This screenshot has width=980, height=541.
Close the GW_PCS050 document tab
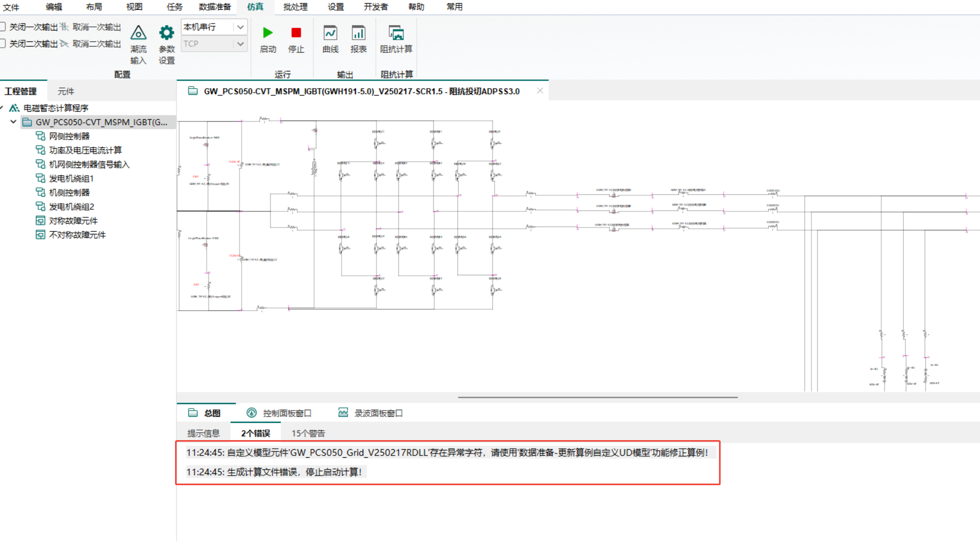[x=540, y=91]
